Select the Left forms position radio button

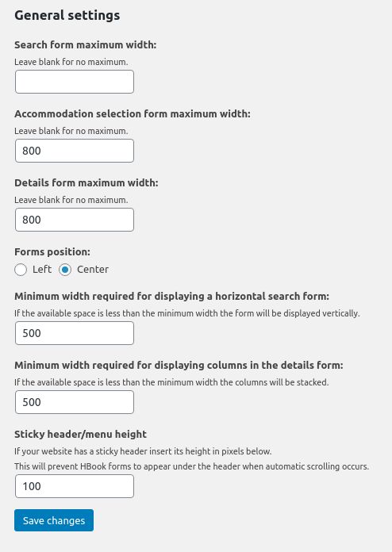21,270
